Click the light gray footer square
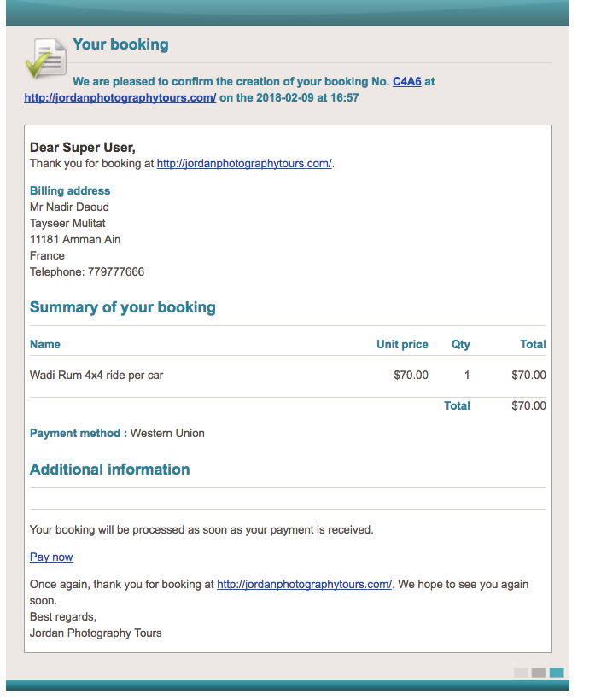This screenshot has width=607, height=700. [521, 673]
